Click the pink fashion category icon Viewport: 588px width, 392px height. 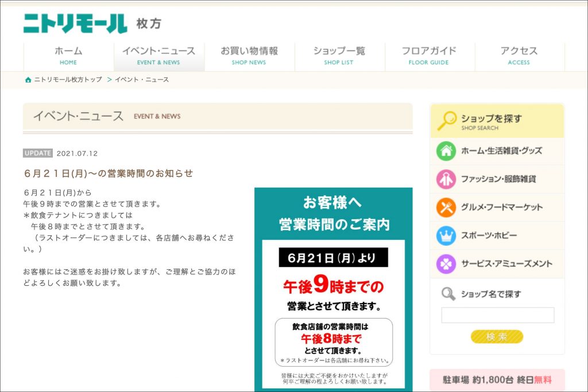click(x=446, y=179)
